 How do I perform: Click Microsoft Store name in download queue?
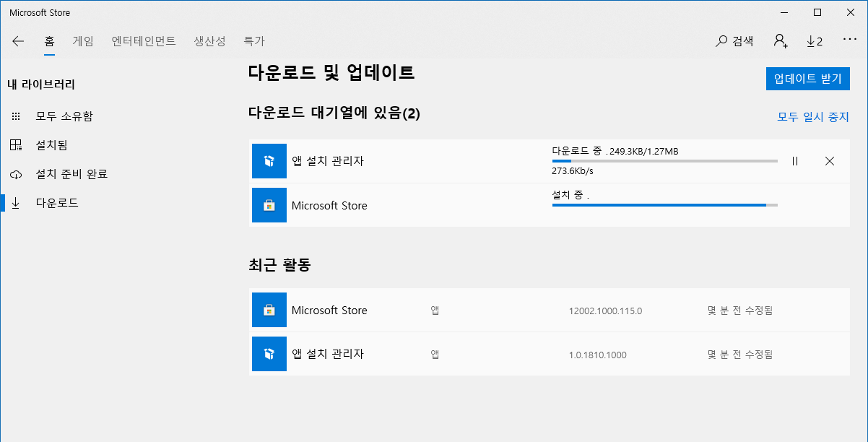pyautogui.click(x=329, y=205)
